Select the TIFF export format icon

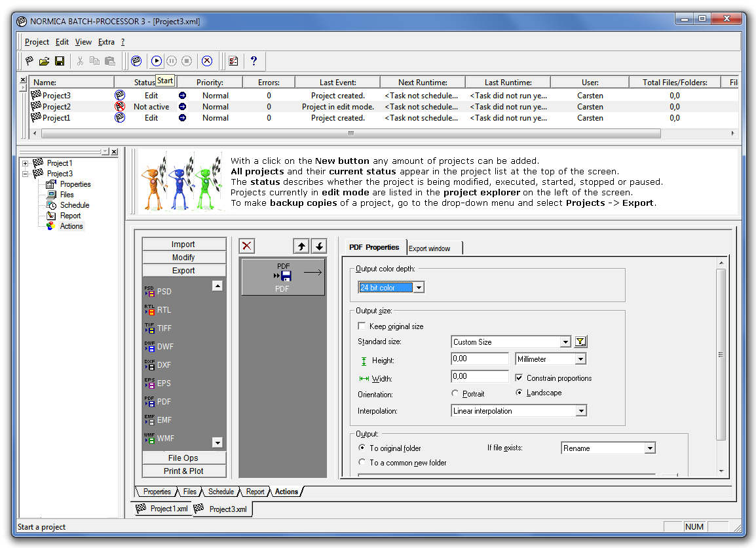pyautogui.click(x=149, y=328)
